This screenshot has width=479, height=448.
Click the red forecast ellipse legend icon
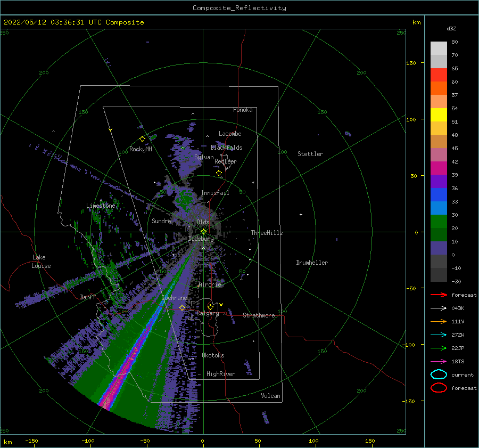click(439, 388)
